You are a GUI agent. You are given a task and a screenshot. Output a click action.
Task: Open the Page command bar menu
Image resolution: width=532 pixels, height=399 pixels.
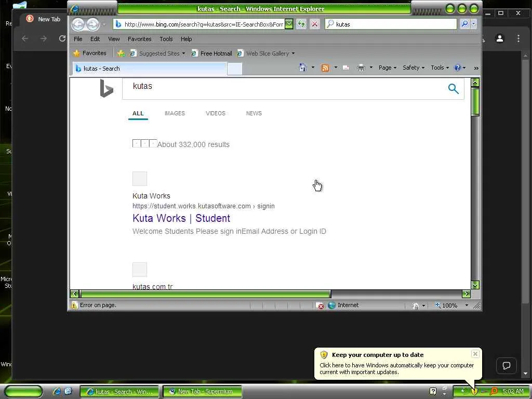388,68
